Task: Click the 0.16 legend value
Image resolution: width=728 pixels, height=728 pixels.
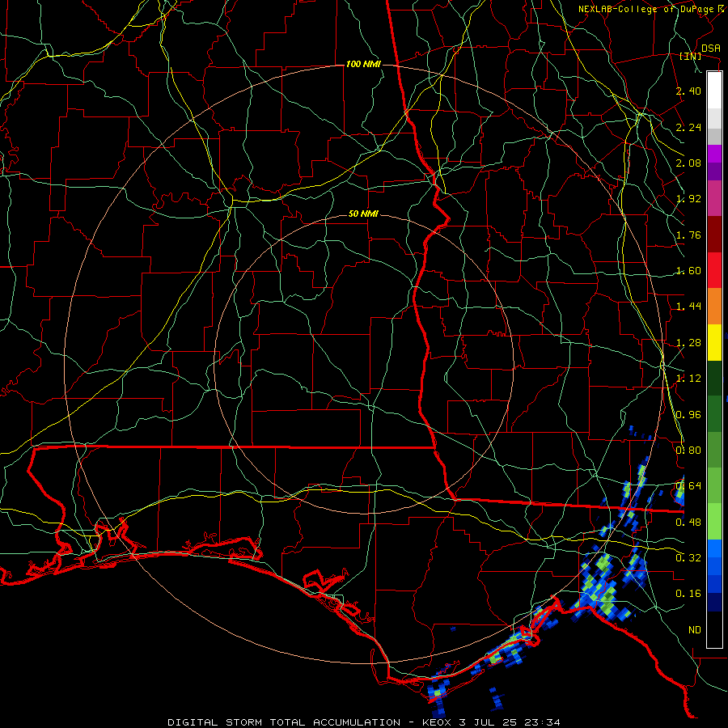Action: tap(688, 594)
